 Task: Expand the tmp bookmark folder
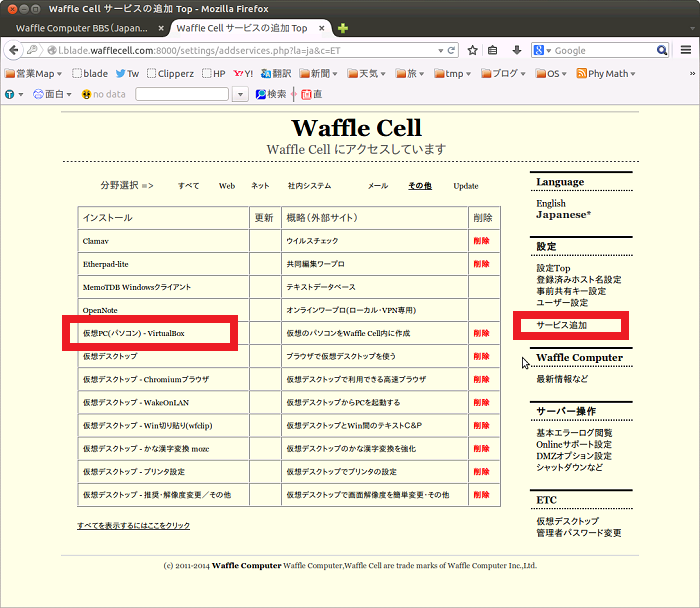click(453, 74)
